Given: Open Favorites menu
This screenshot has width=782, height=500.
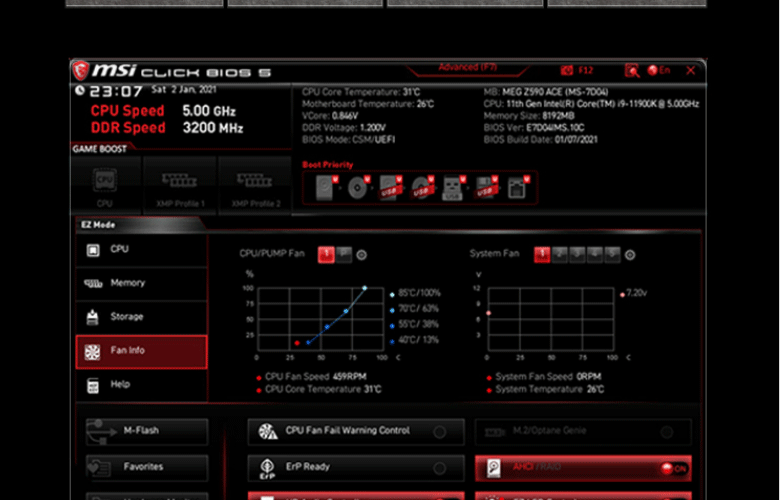Looking at the screenshot, I should pos(147,468).
